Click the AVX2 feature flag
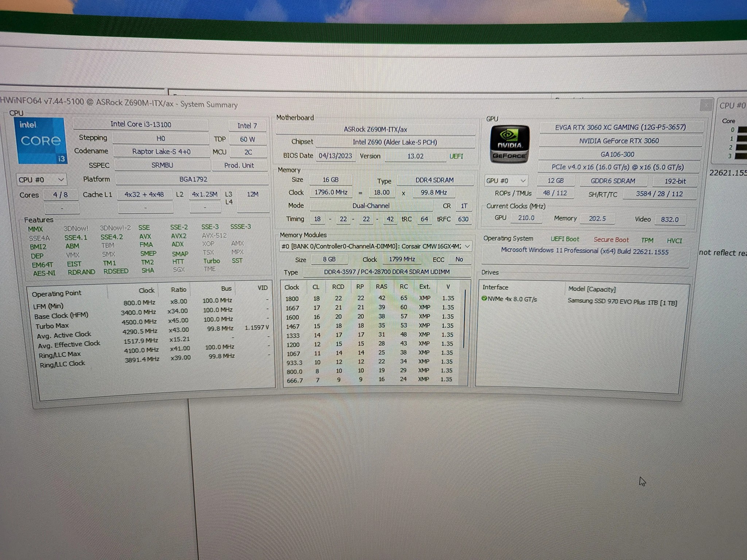 (x=179, y=236)
